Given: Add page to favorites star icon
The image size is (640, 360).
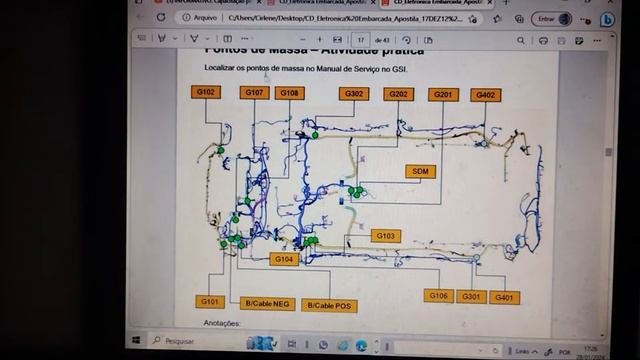Looking at the screenshot, I should [473, 19].
